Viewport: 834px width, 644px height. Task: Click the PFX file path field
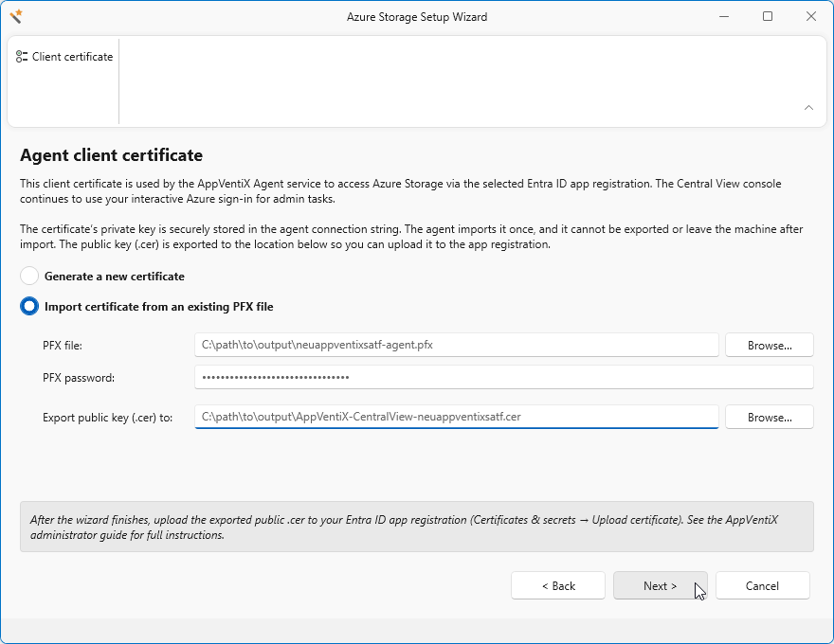point(457,345)
